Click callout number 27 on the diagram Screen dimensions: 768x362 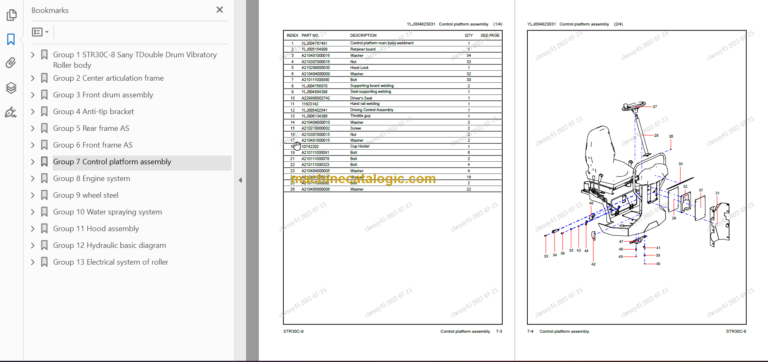tap(655, 106)
